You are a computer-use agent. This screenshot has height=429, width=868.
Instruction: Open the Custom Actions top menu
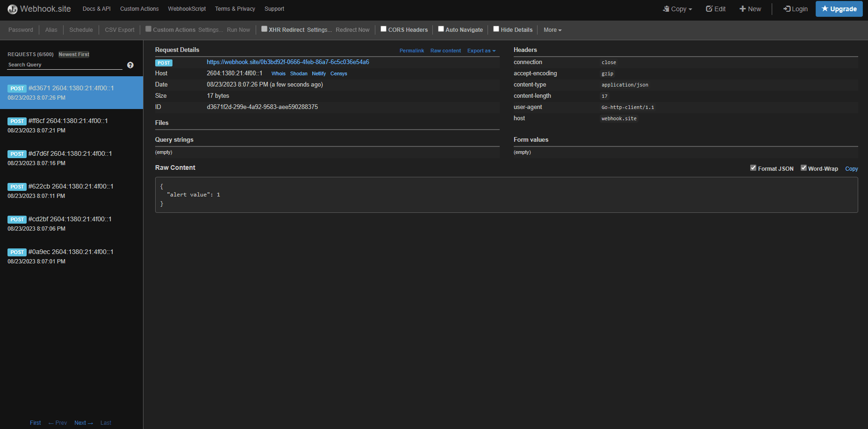pos(139,9)
